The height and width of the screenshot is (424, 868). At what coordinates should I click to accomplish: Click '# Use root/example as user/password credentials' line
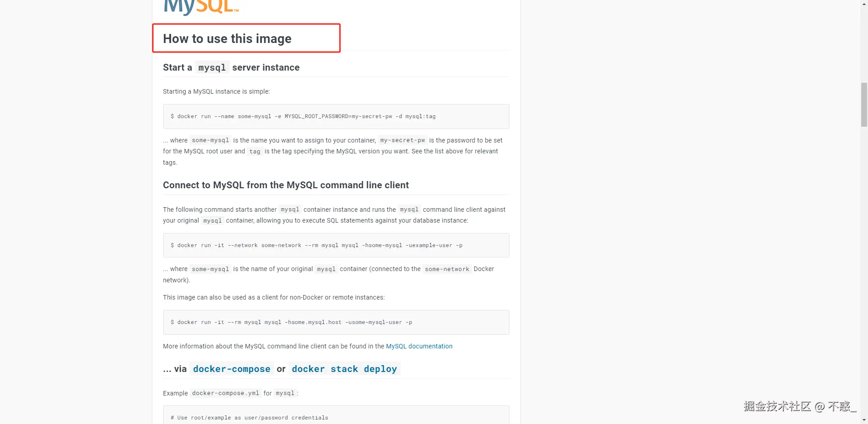click(x=249, y=418)
